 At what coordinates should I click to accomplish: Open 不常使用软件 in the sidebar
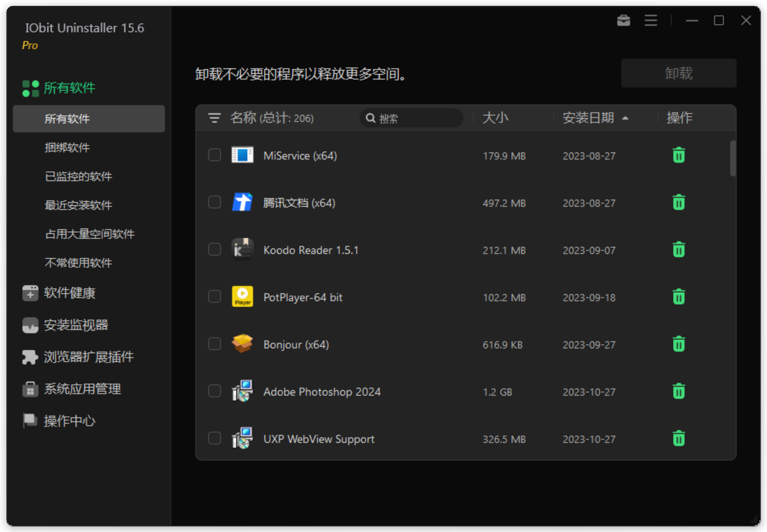tap(78, 263)
